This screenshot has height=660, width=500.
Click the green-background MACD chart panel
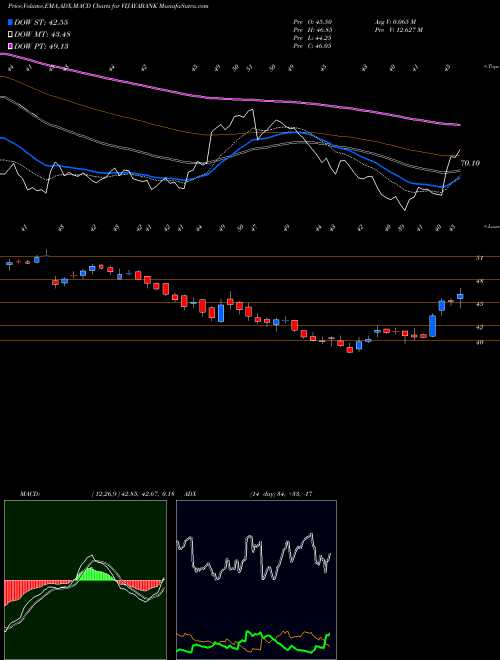(x=85, y=580)
